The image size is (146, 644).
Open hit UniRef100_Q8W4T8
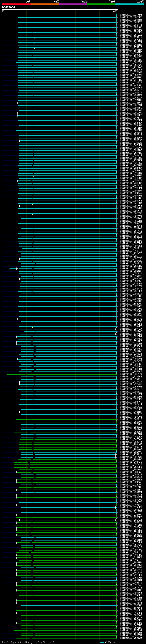point(131,25)
